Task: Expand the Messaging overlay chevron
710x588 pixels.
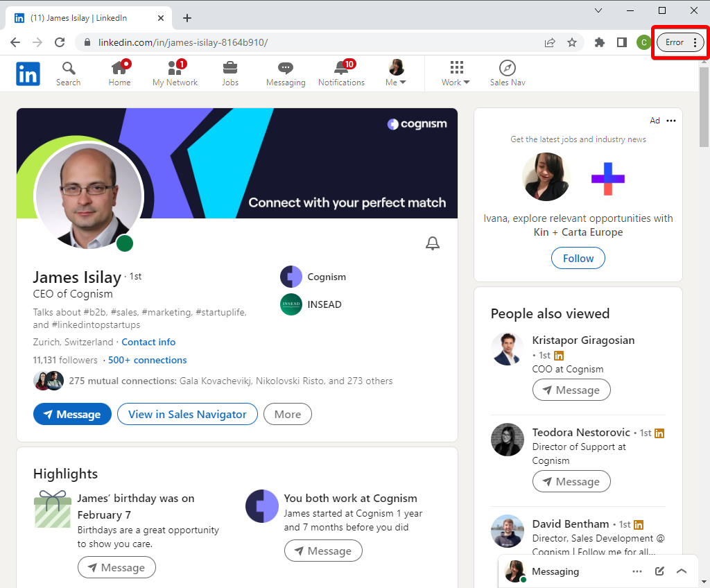Action: click(682, 571)
